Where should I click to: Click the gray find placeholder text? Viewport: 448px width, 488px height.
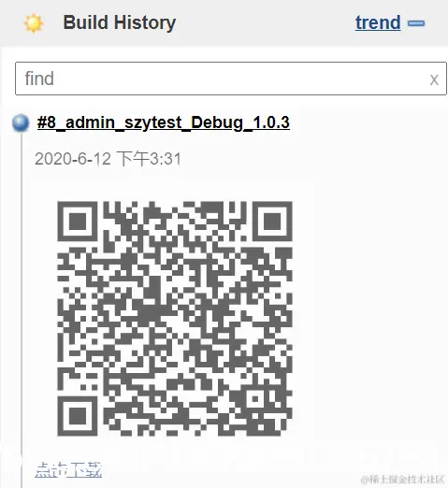point(39,79)
